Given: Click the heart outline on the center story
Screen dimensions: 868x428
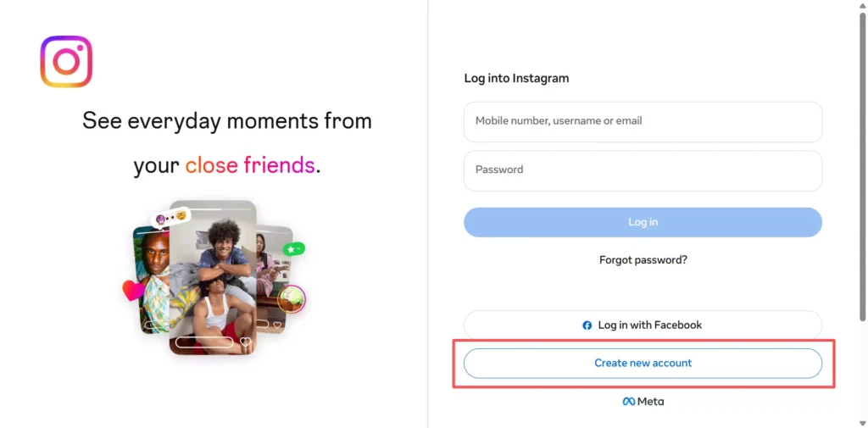Looking at the screenshot, I should pyautogui.click(x=246, y=342).
